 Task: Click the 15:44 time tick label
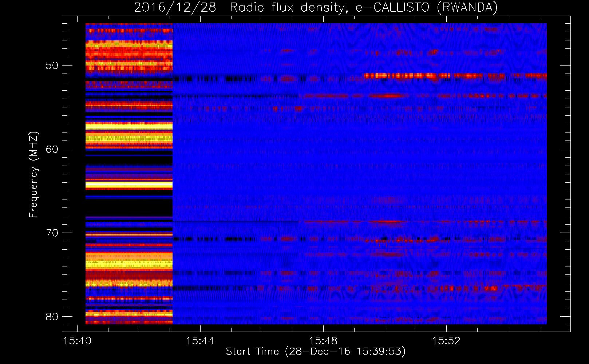point(200,341)
